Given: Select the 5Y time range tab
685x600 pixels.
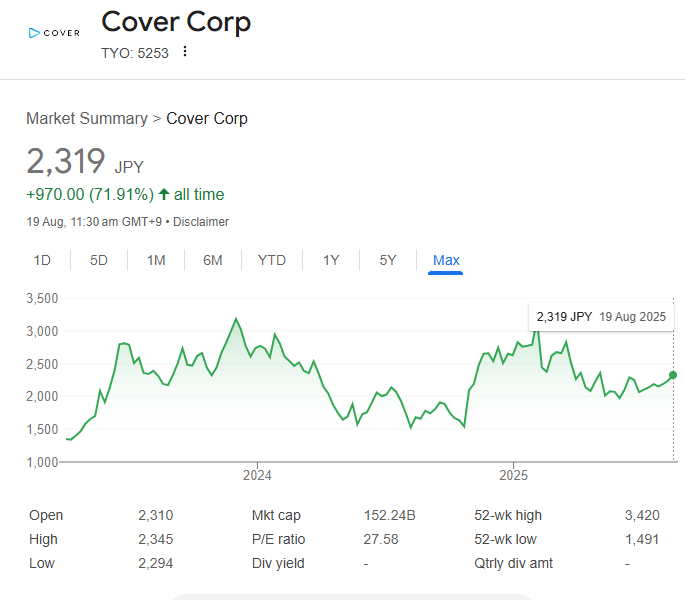Looking at the screenshot, I should coord(388,260).
